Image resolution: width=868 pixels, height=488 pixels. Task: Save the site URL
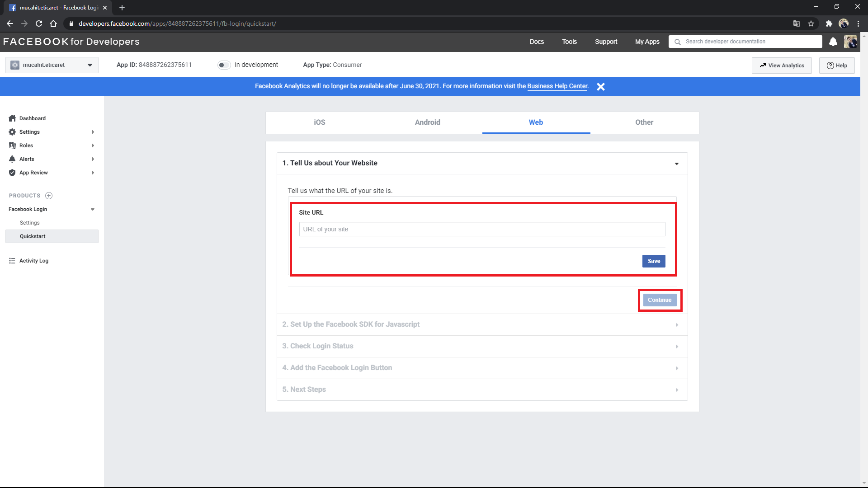654,261
